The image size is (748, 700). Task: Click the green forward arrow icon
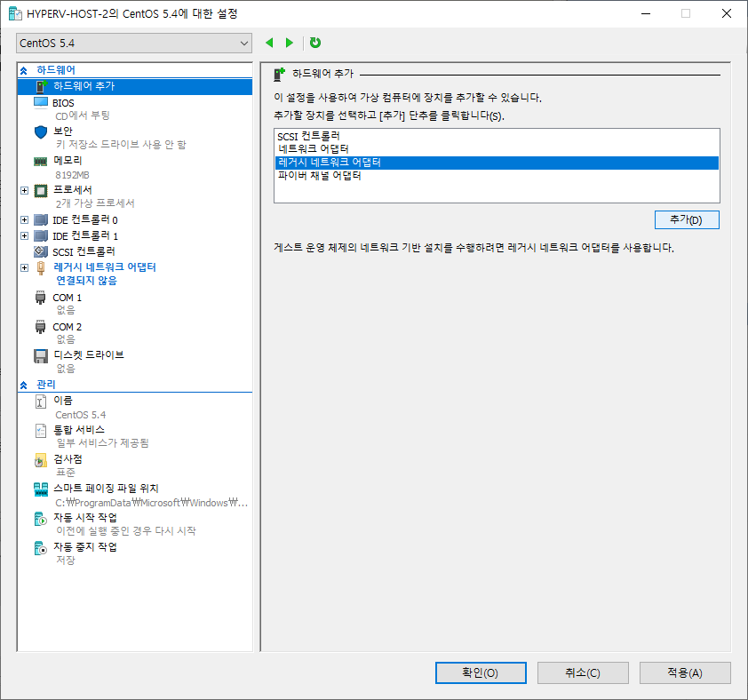coord(289,43)
